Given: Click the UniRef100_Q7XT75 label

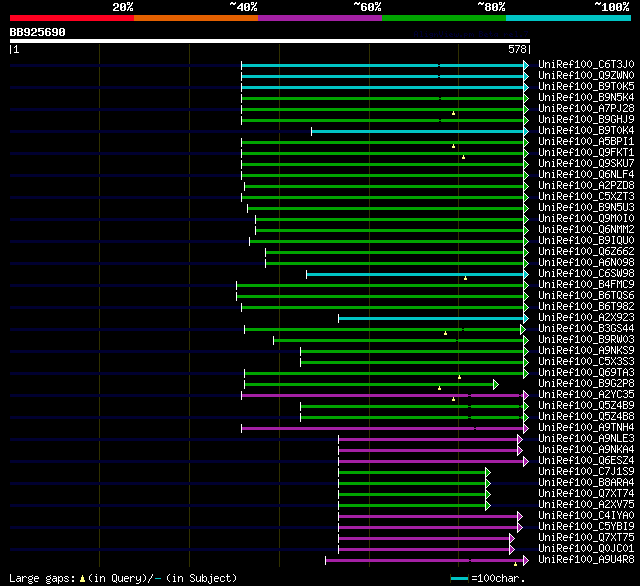Looking at the screenshot, I should [x=586, y=538].
